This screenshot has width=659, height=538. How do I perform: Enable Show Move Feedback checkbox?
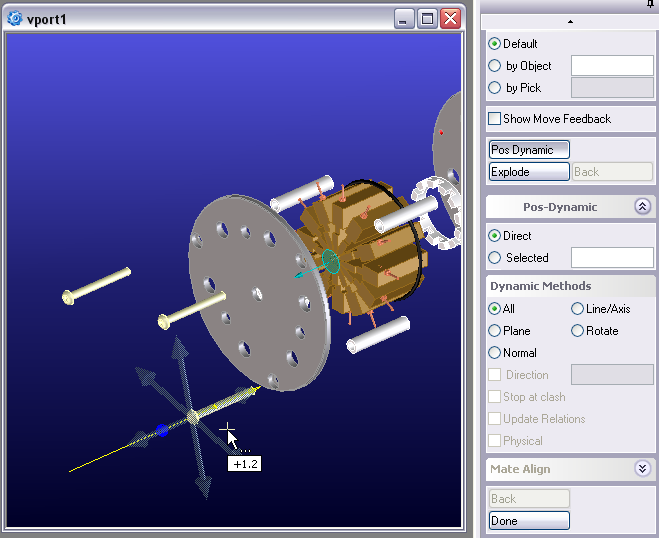click(495, 119)
